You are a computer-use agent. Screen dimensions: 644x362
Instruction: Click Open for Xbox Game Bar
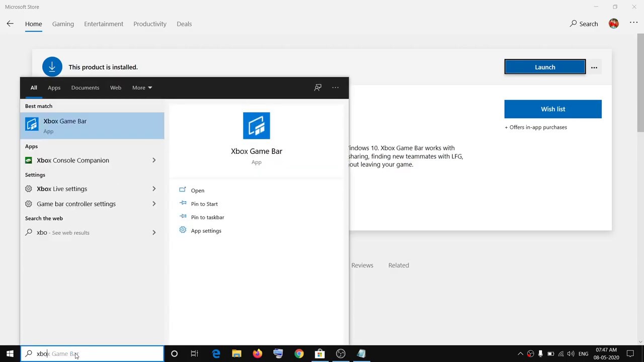click(197, 191)
